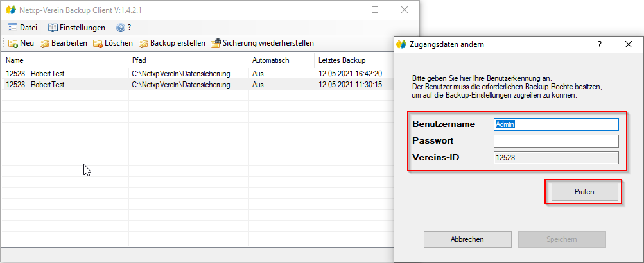Maximize the Backup Client window
The height and width of the screenshot is (263, 644).
click(x=375, y=10)
